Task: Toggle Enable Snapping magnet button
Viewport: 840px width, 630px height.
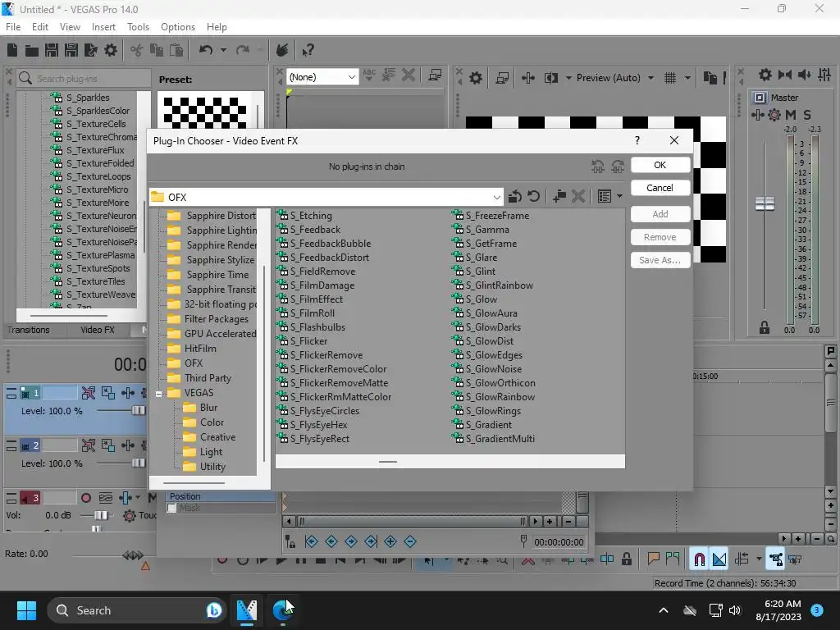Action: pos(699,559)
